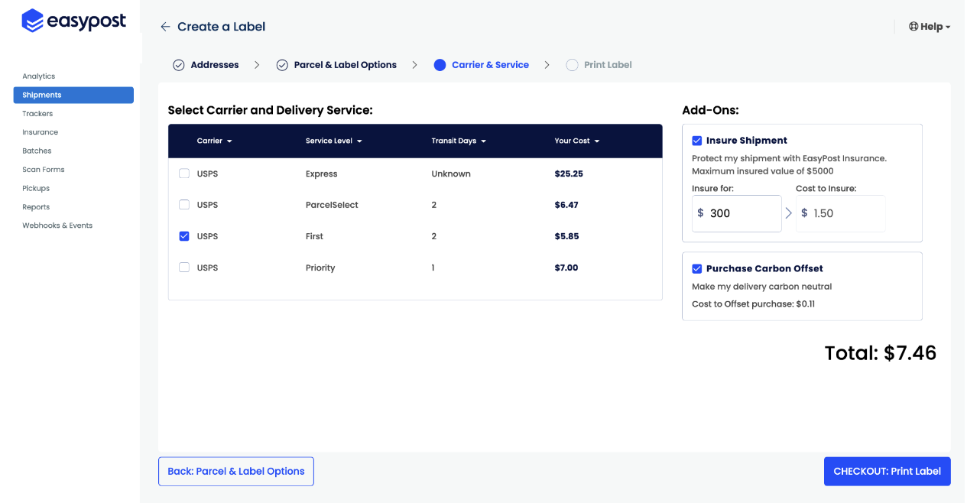This screenshot has height=503, width=980.
Task: Select the USPS Express rate checkbox
Action: [x=184, y=174]
